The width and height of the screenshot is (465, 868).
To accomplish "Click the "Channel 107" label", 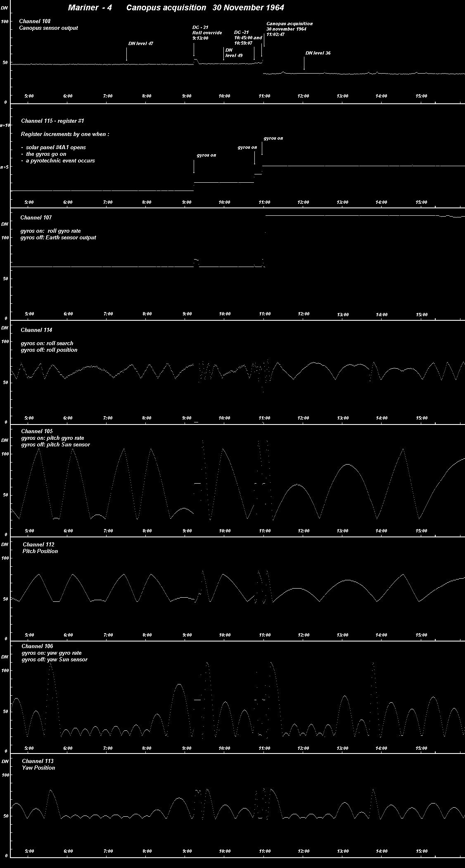I will (x=36, y=217).
